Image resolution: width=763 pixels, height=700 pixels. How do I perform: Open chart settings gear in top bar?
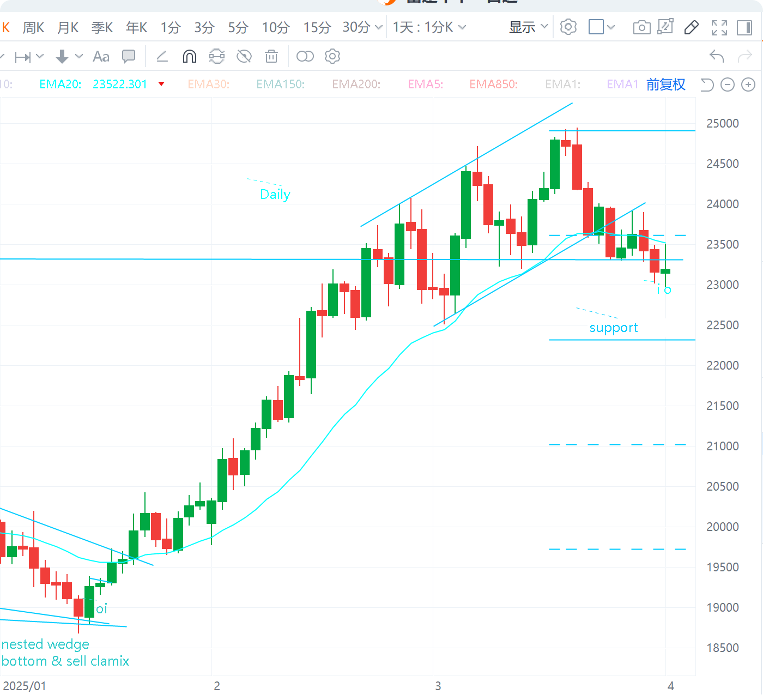pos(568,27)
